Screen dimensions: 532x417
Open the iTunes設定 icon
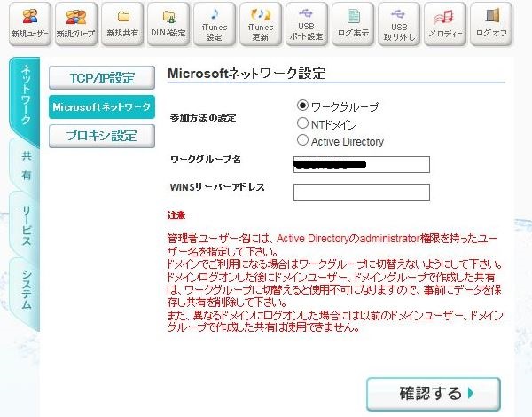click(215, 24)
